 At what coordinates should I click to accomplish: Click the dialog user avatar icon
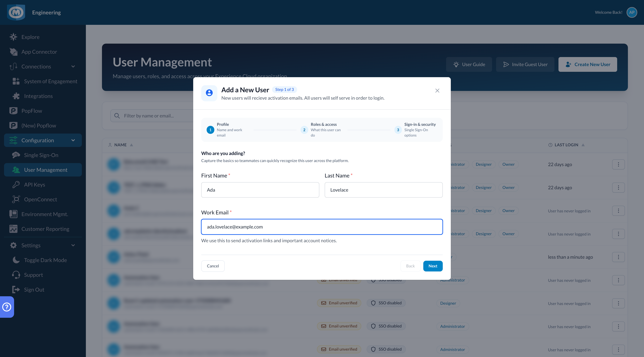209,93
